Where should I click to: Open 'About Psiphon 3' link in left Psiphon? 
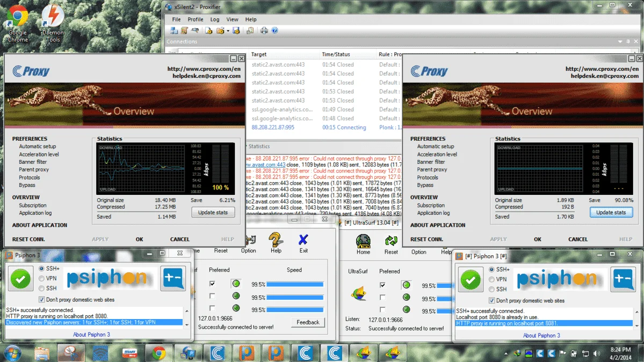click(91, 335)
